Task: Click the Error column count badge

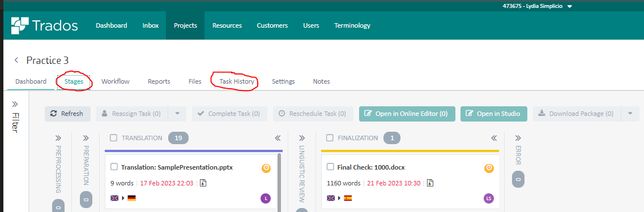Action: click(518, 179)
